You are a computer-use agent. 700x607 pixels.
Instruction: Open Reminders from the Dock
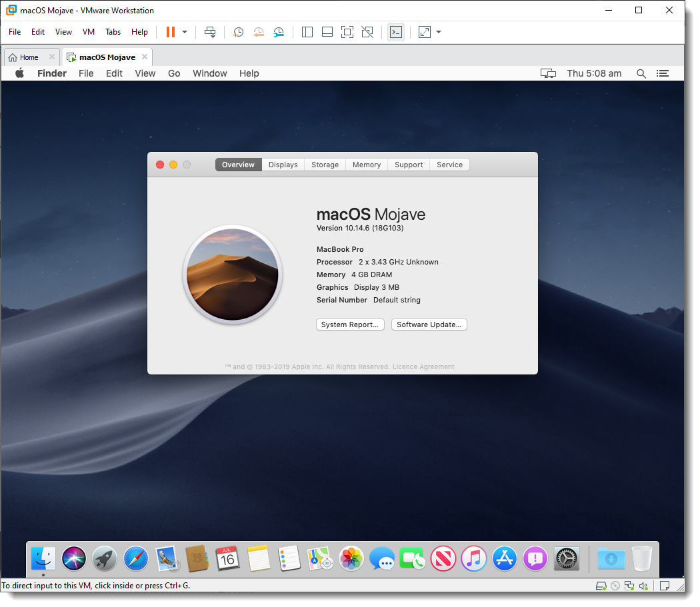289,559
